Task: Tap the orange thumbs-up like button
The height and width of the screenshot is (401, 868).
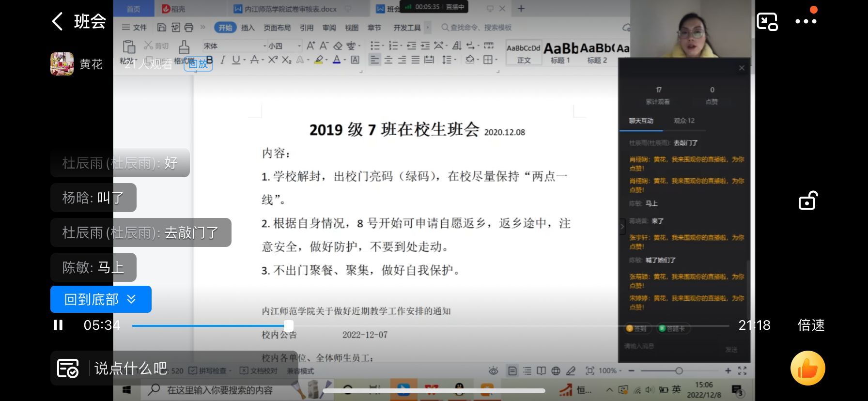Action: tap(807, 368)
